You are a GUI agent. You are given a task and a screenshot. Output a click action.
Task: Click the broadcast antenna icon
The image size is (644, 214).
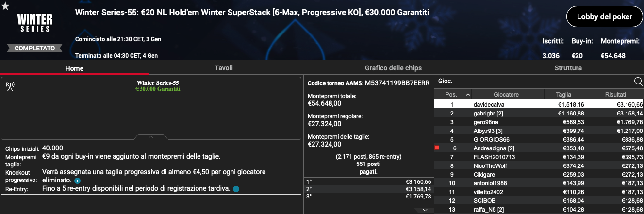pyautogui.click(x=10, y=87)
